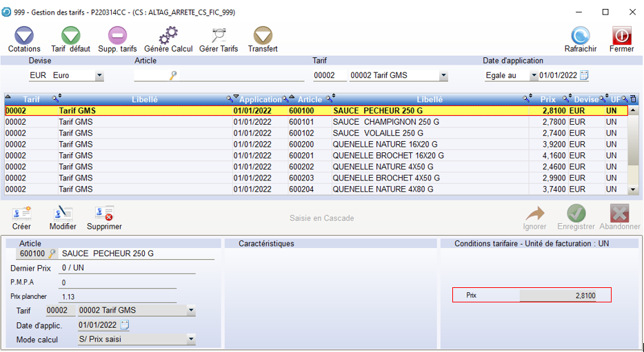The image size is (644, 352).
Task: Sort the grid by Prix column header
Action: [547, 99]
